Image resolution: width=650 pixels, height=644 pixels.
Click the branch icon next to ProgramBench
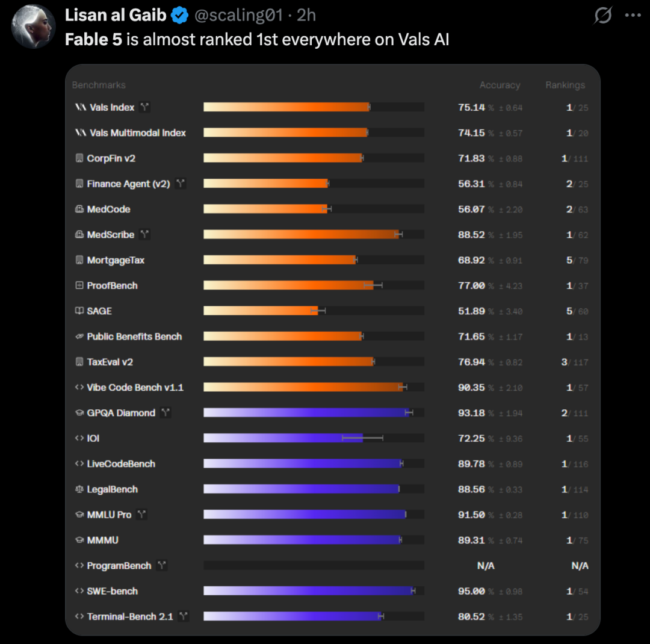click(x=162, y=565)
